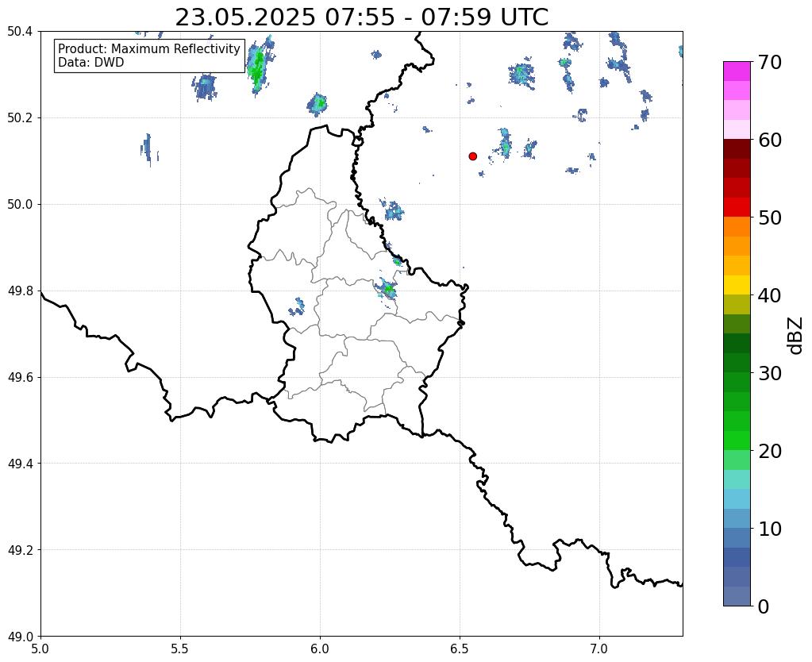Click the 49.4 latitude axis label
This screenshot has width=812, height=662.
(20, 464)
